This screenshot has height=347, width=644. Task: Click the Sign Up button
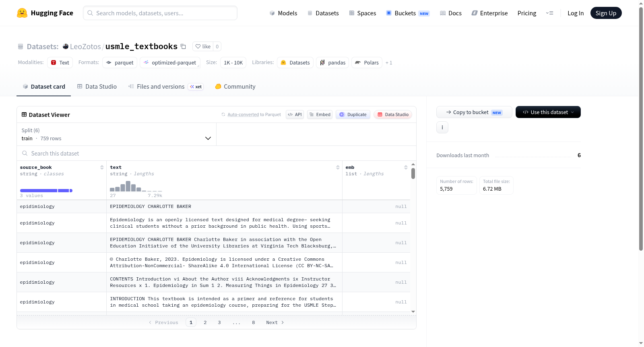pos(606,13)
